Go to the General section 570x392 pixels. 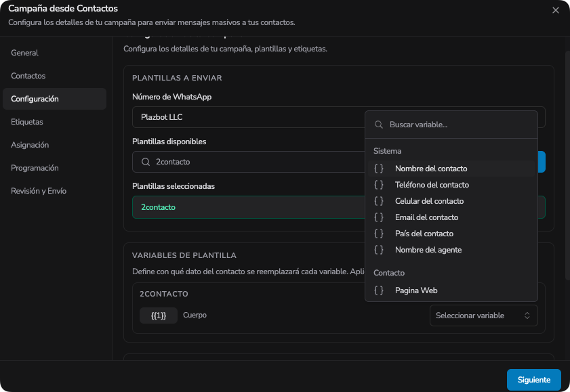tap(24, 53)
